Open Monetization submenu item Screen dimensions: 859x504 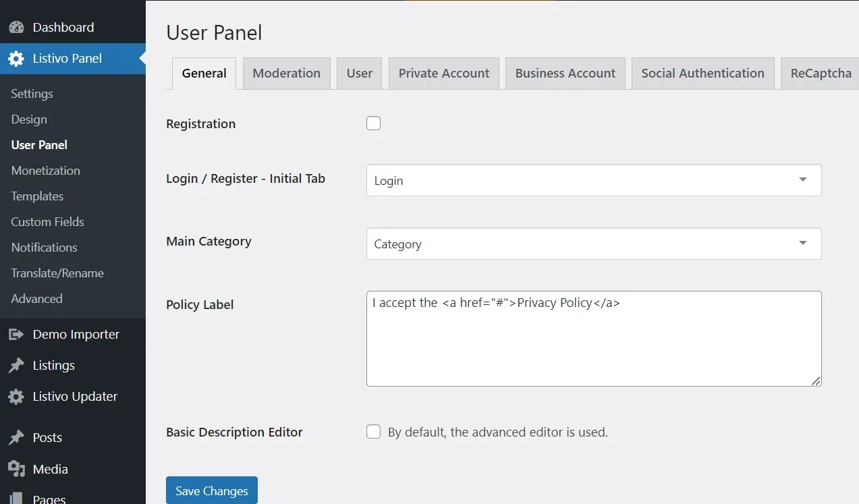45,171
